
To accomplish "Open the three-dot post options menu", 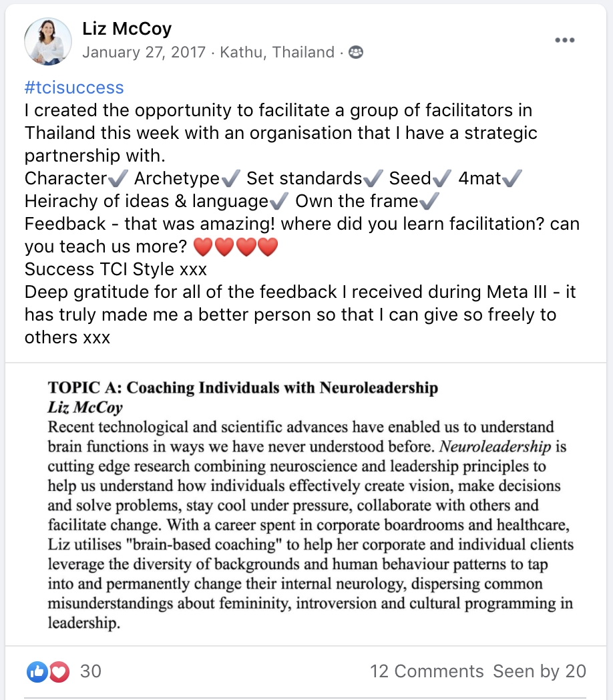I will click(564, 40).
